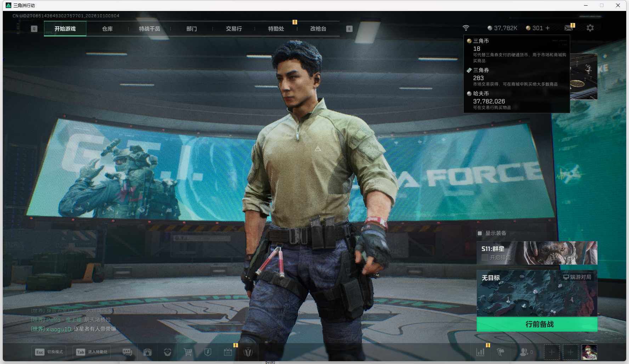Screen dimensions: 629x364
Task: Click the 37,782K currency balance
Action: (502, 28)
